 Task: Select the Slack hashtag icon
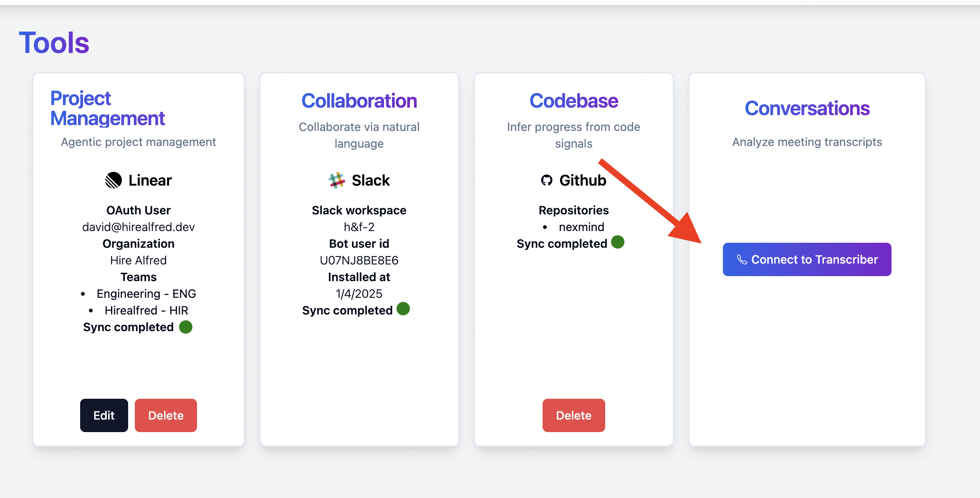click(x=337, y=180)
